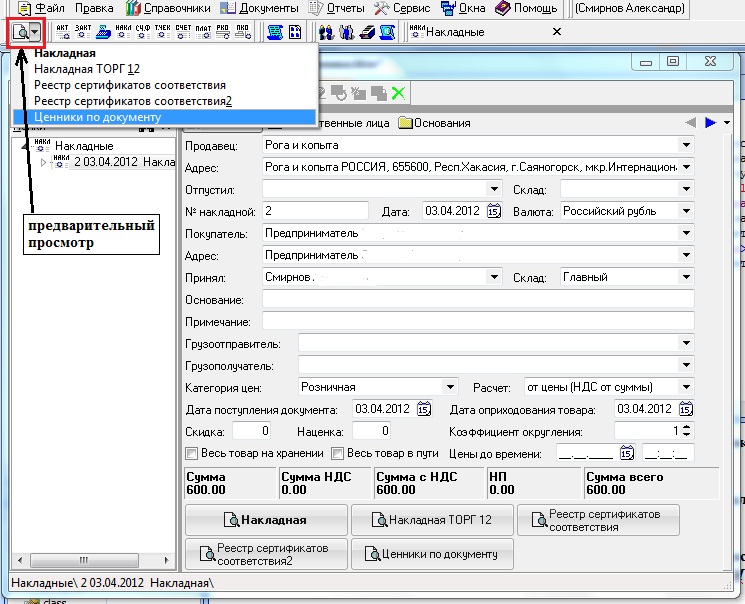Screen dimensions: 745x604
Task: Close the Накладные toolbar tab with X
Action: coord(557,32)
